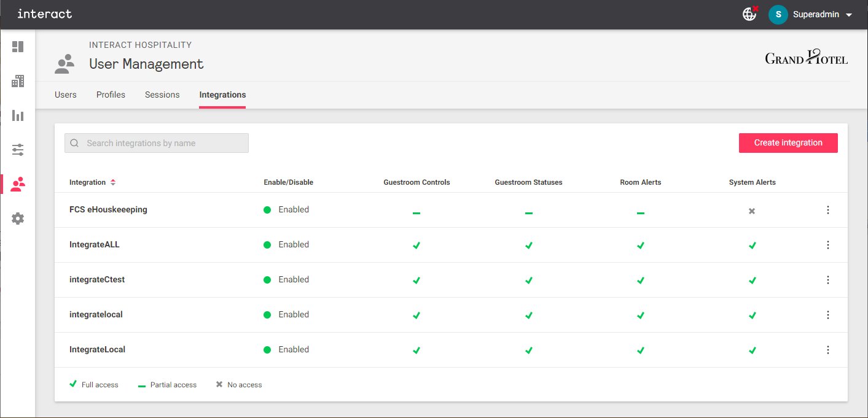The image size is (868, 418).
Task: Click the Superadmin user name
Action: pos(816,15)
